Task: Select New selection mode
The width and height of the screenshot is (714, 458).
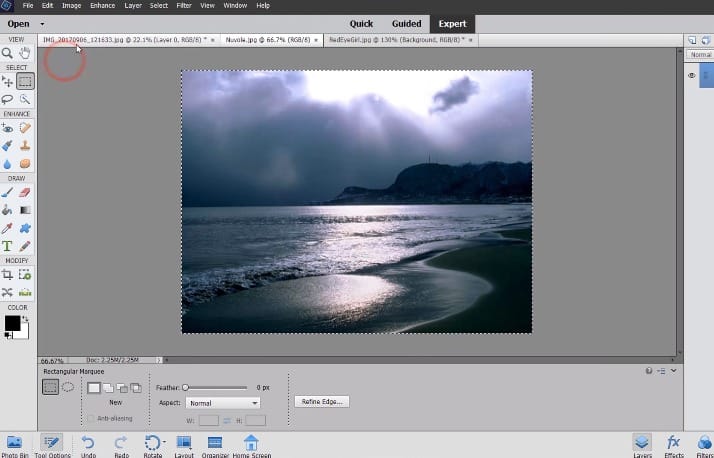Action: tap(94, 388)
